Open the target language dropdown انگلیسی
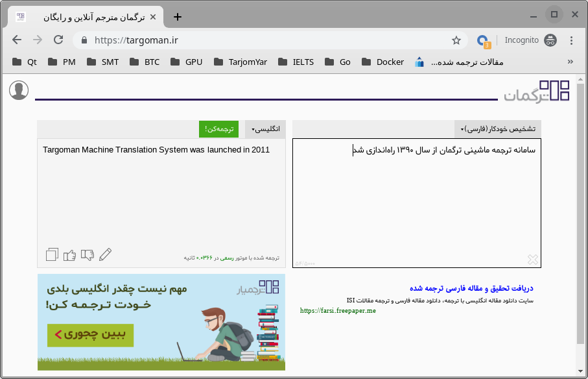Screen dimensions: 588x379 click(x=265, y=129)
